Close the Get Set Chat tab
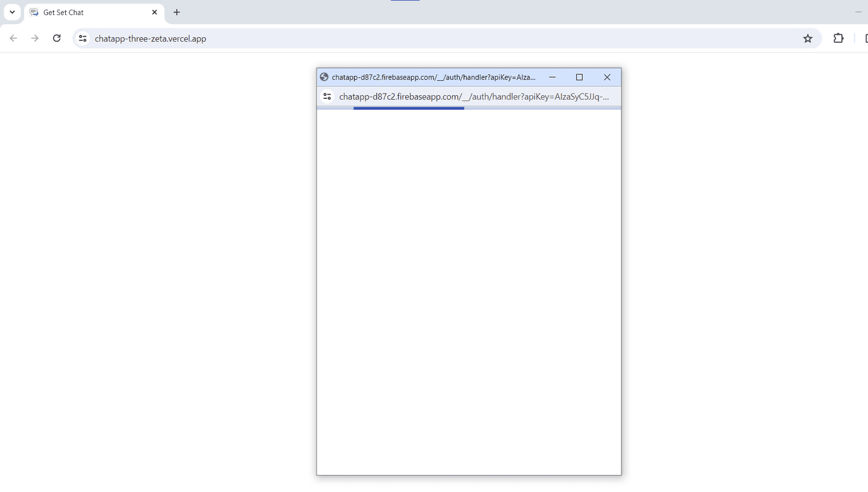This screenshot has height=492, width=868. tap(154, 12)
